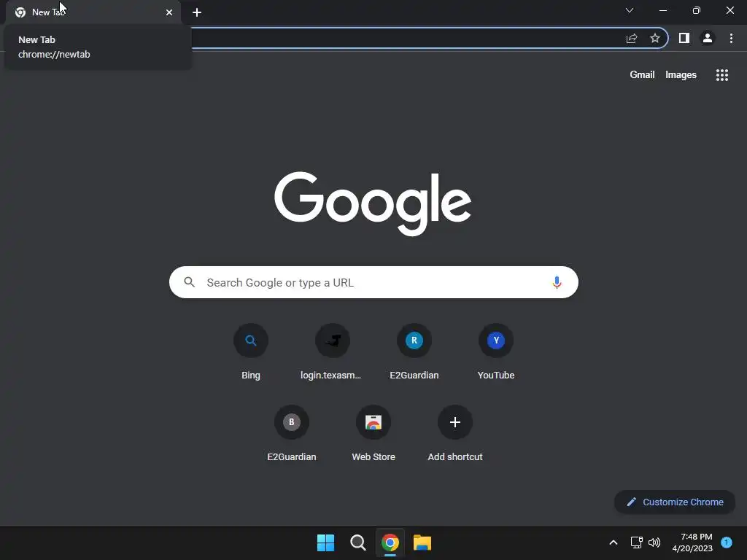Click the Chrome taskbar icon
Screen dimensions: 747x560
(390, 542)
